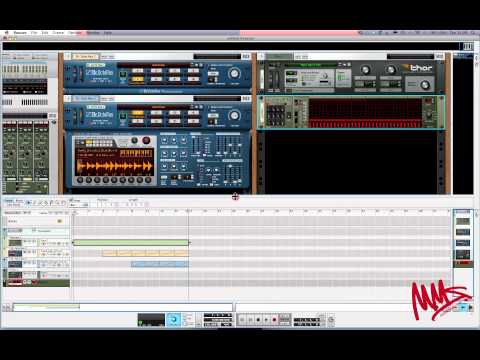Adjust the top Dr. Octo Rex volume knob

(x=235, y=73)
